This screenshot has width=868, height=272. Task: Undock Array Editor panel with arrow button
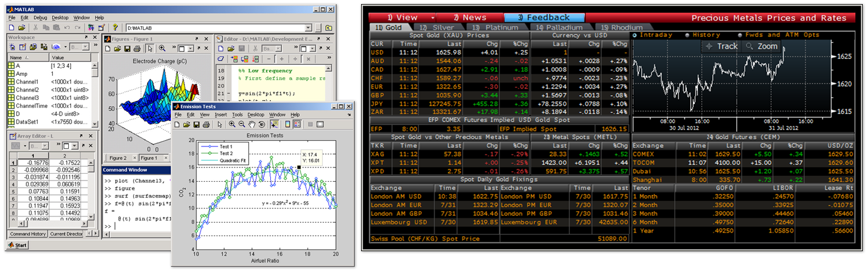81,135
